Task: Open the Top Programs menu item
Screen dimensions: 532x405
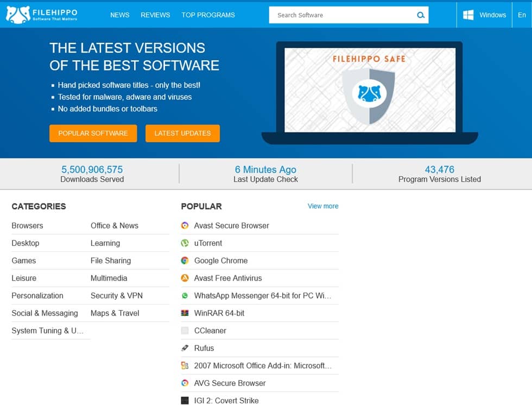Action: tap(208, 15)
